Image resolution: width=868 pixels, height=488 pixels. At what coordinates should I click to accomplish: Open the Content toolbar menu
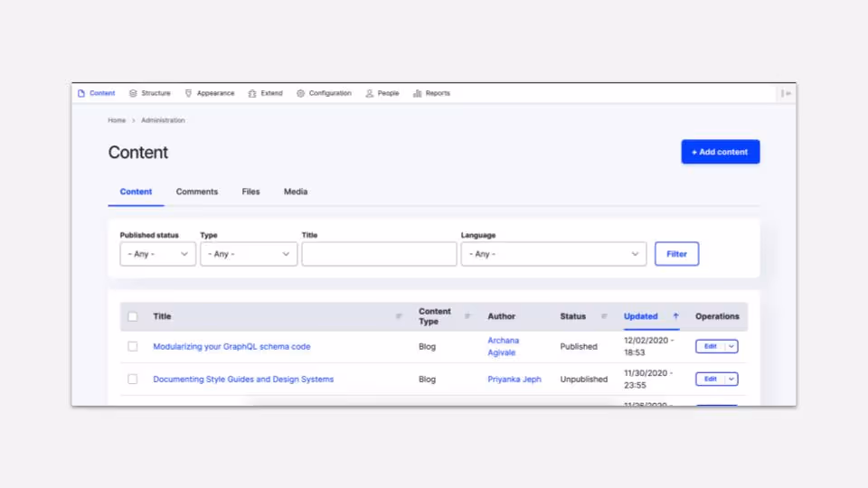coord(97,93)
